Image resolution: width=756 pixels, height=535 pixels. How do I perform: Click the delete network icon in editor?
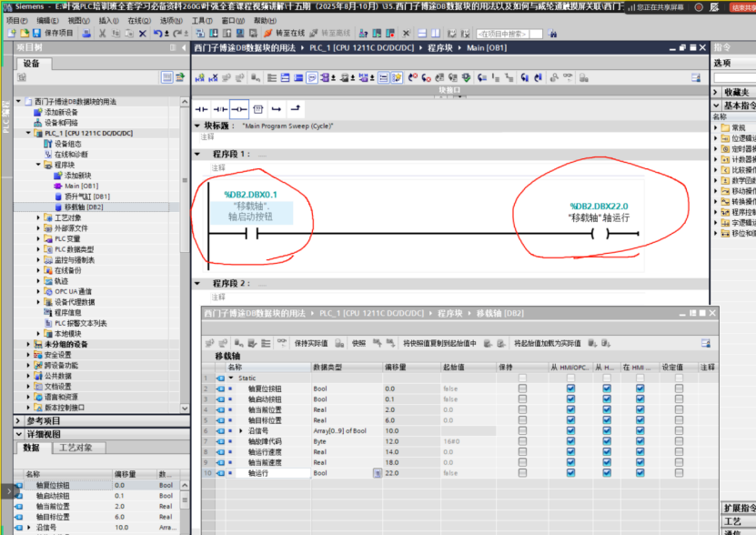213,77
